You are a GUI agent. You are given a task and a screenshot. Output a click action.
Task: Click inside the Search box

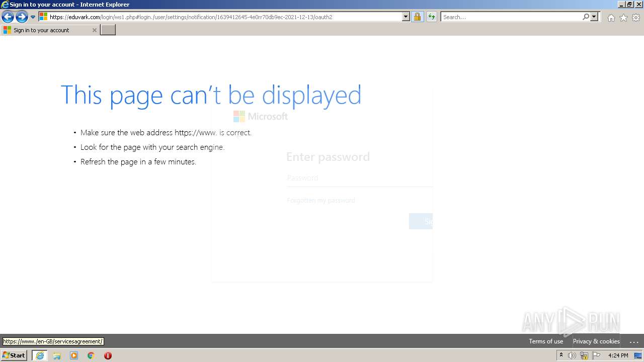pos(511,17)
